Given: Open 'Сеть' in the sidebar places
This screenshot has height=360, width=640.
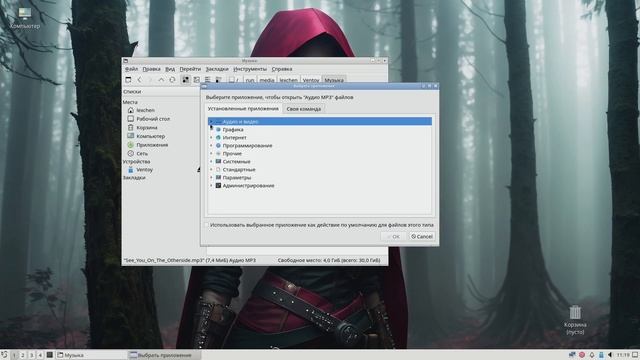Looking at the screenshot, I should (142, 153).
